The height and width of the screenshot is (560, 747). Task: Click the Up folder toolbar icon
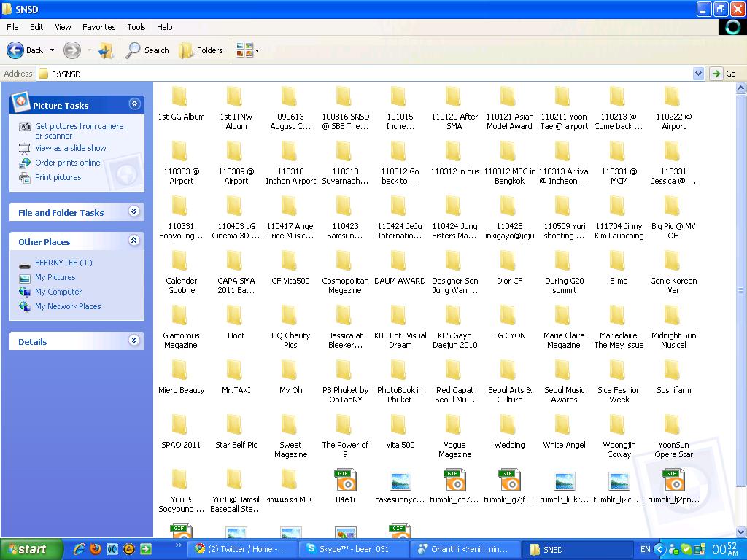pos(107,50)
